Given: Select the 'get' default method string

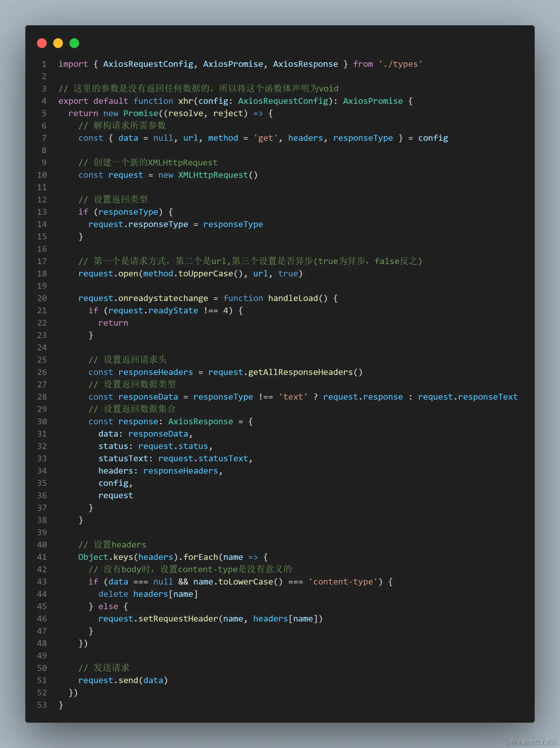Looking at the screenshot, I should point(265,138).
